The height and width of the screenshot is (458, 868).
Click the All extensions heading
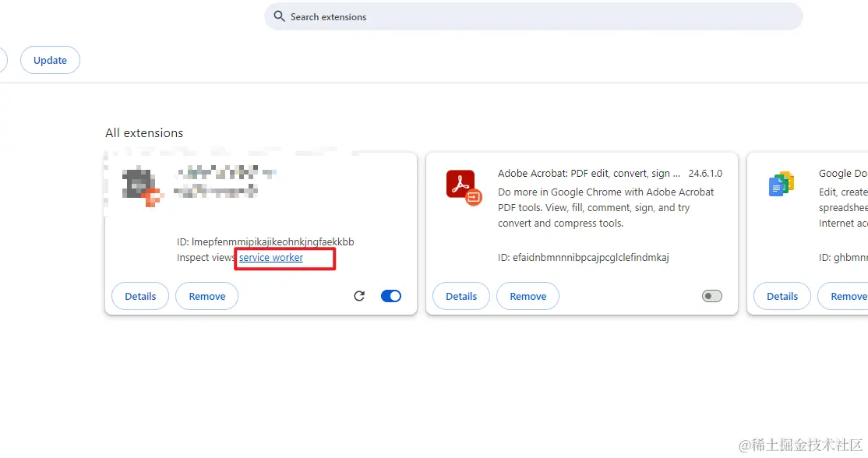144,132
